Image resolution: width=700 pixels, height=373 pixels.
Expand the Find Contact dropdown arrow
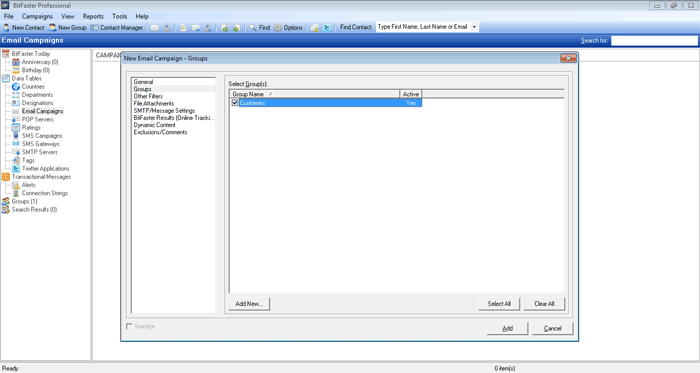tap(474, 27)
